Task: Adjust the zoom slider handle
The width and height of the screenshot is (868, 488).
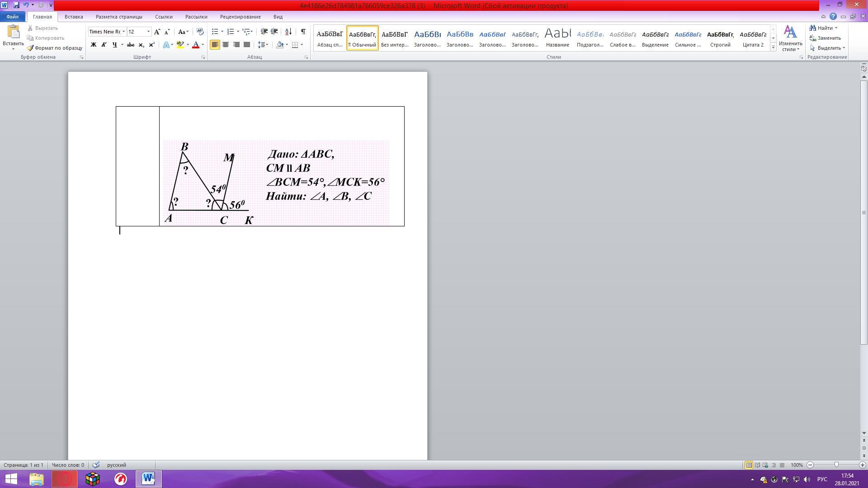Action: [x=836, y=465]
